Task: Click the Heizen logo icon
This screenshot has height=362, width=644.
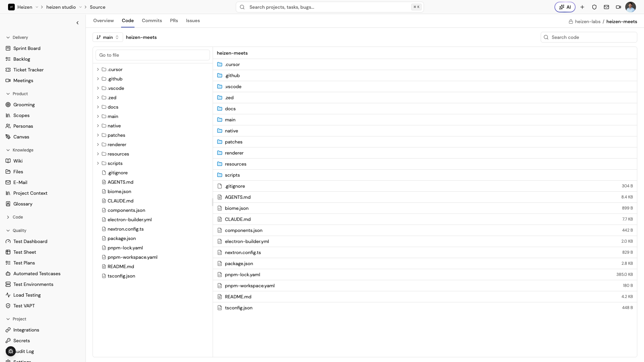Action: (11, 7)
